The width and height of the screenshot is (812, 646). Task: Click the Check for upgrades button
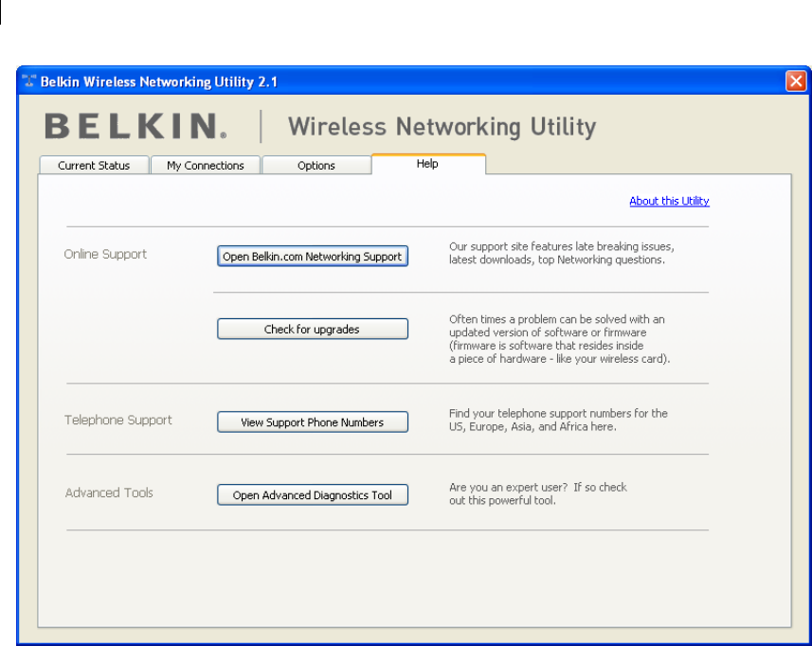point(313,329)
